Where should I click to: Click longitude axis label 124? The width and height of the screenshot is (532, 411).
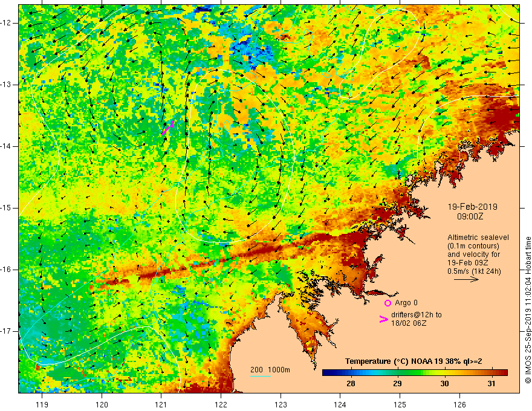click(340, 404)
